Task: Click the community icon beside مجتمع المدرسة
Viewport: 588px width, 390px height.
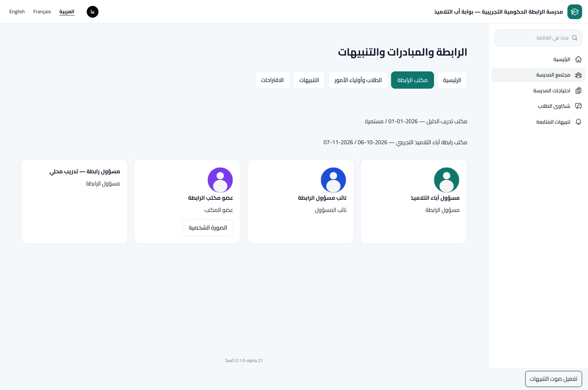Action: coord(578,75)
